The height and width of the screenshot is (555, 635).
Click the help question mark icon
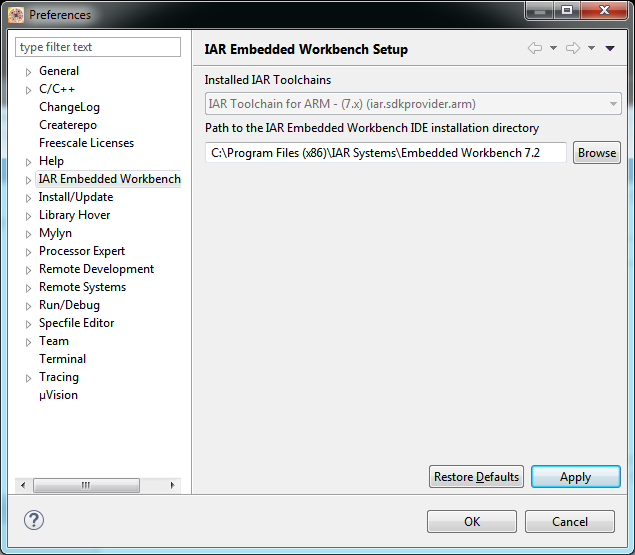(34, 520)
